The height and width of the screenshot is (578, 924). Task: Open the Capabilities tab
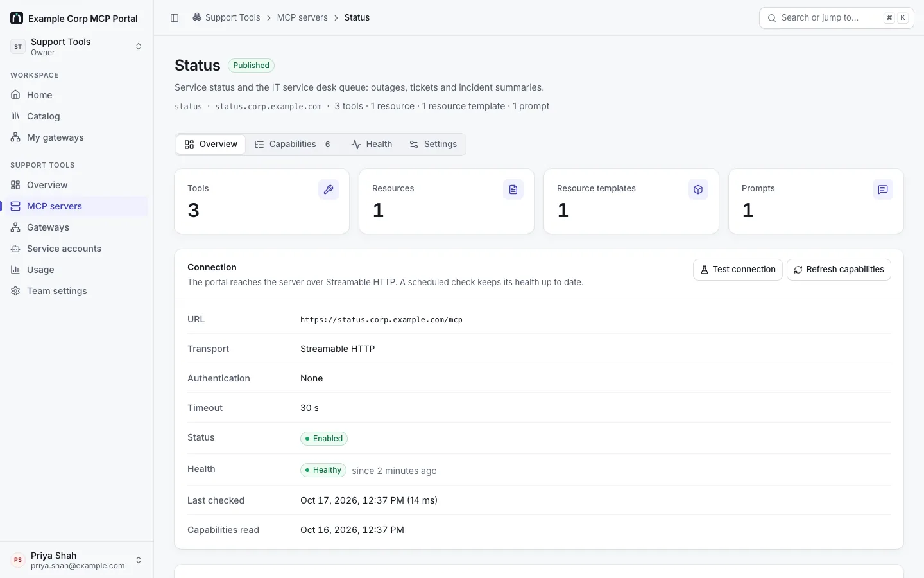coord(293,144)
